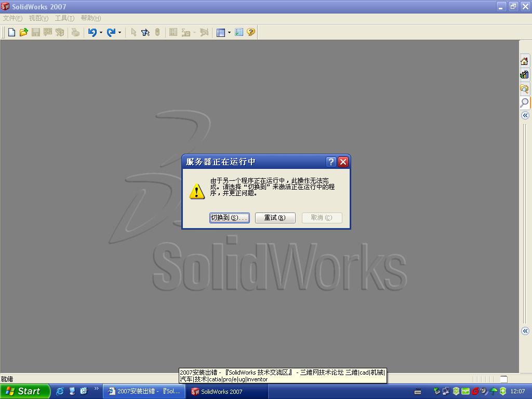
Task: Launch Internet Explorer from Quick Launch
Action: [x=60, y=391]
